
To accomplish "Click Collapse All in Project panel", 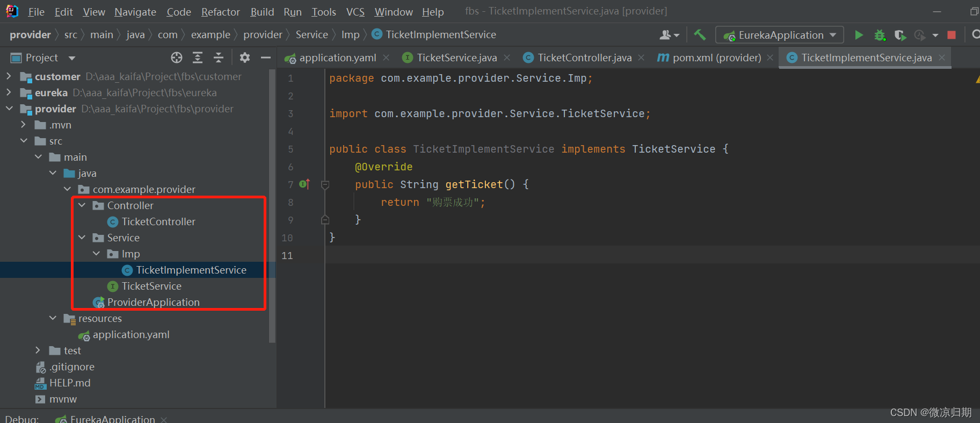I will (219, 58).
